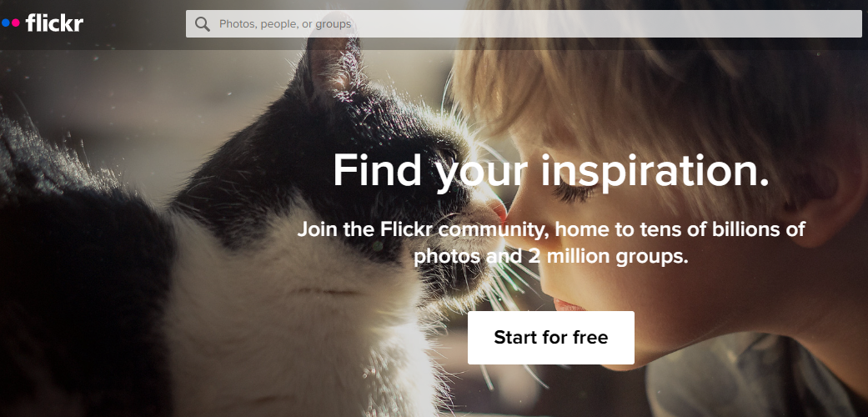Click the child's ear in the photo
The width and height of the screenshot is (868, 417).
click(830, 188)
